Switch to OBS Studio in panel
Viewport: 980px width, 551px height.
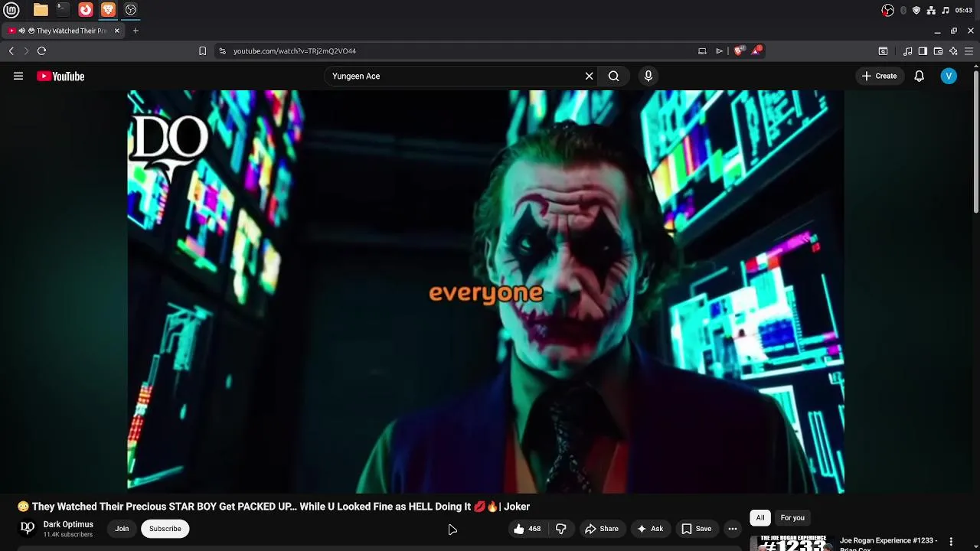(131, 10)
